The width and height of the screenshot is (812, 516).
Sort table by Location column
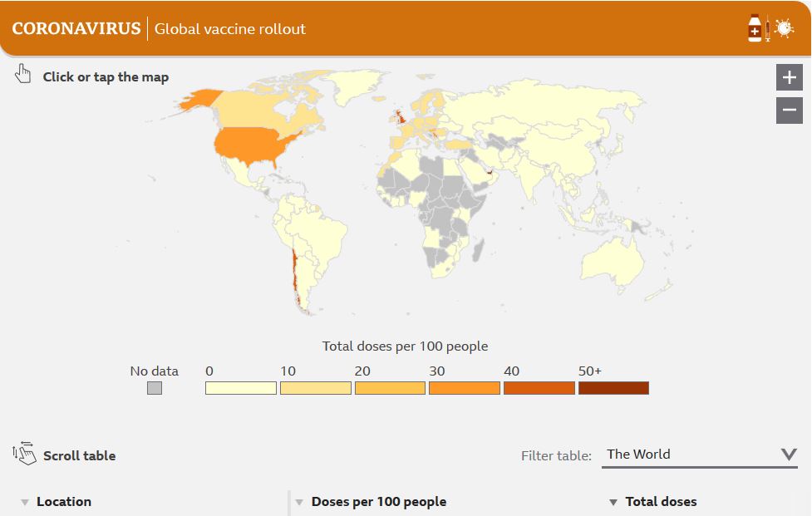tap(63, 502)
